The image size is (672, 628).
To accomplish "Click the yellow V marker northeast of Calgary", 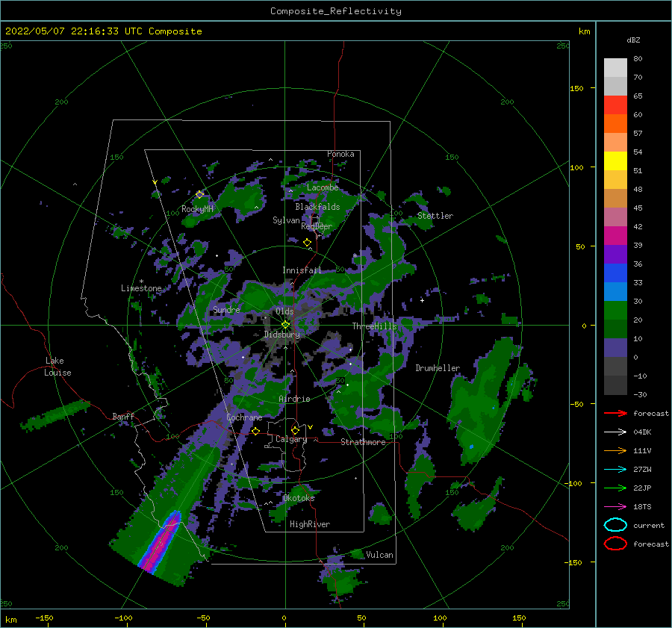I will pos(311,427).
